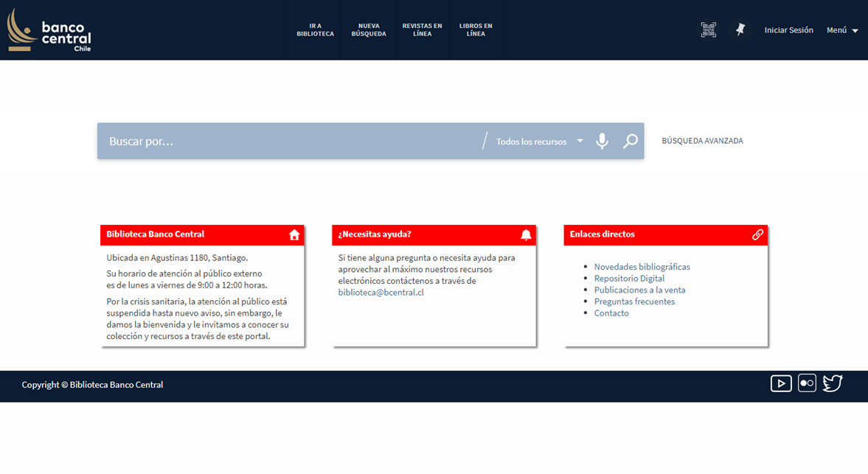This screenshot has width=868, height=474.
Task: Open the YouTube icon in footer
Action: click(780, 383)
